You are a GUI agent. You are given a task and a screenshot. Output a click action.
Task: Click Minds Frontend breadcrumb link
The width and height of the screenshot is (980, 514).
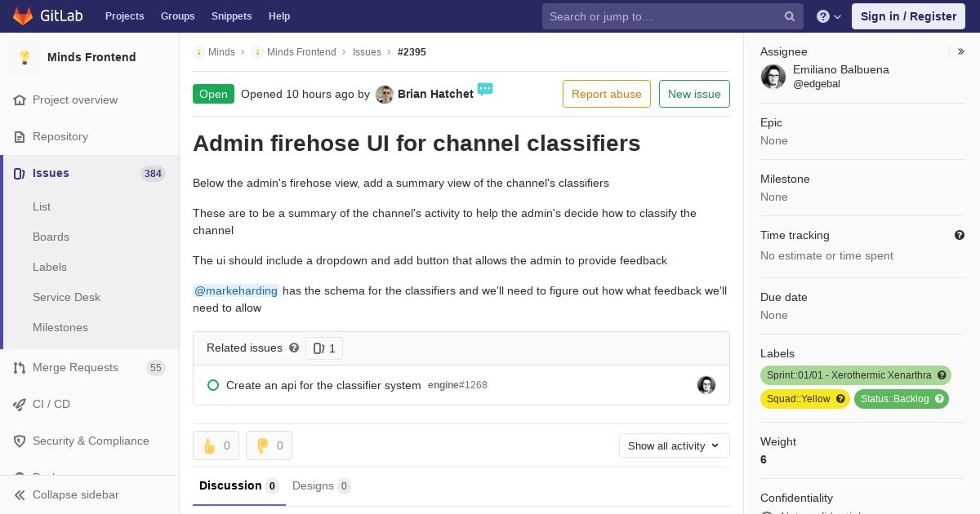(301, 51)
